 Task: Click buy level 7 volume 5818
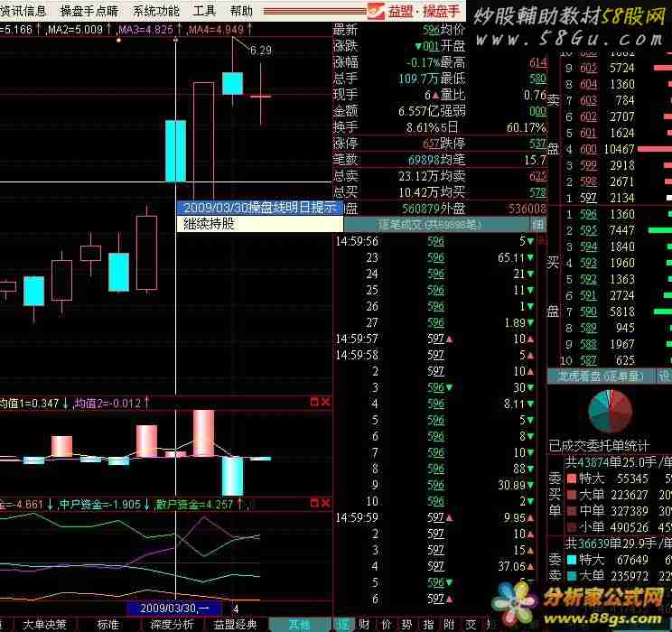[621, 311]
